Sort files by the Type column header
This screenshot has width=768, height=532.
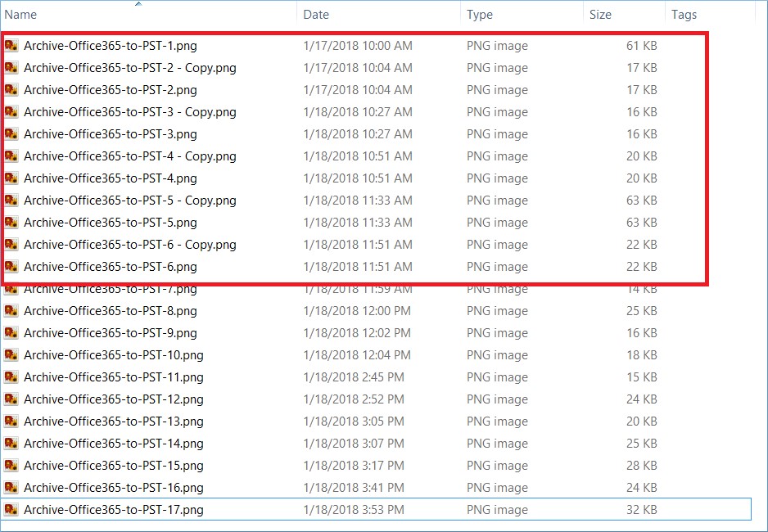480,14
